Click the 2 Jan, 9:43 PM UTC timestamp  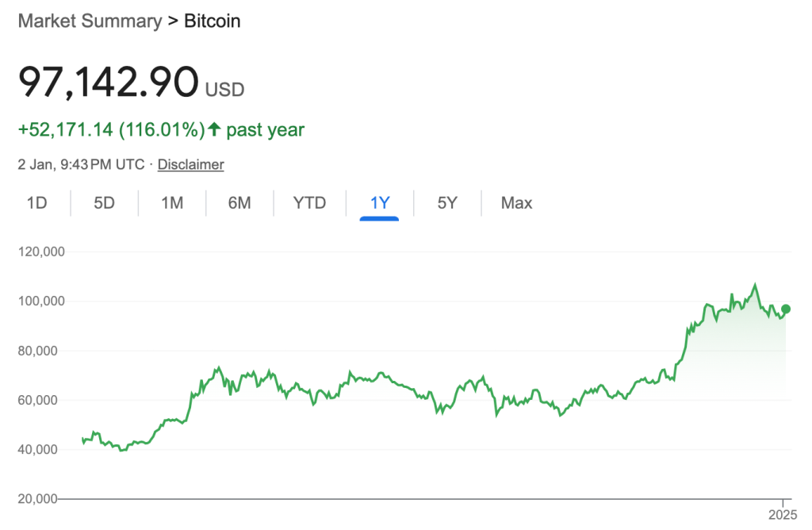tap(81, 165)
